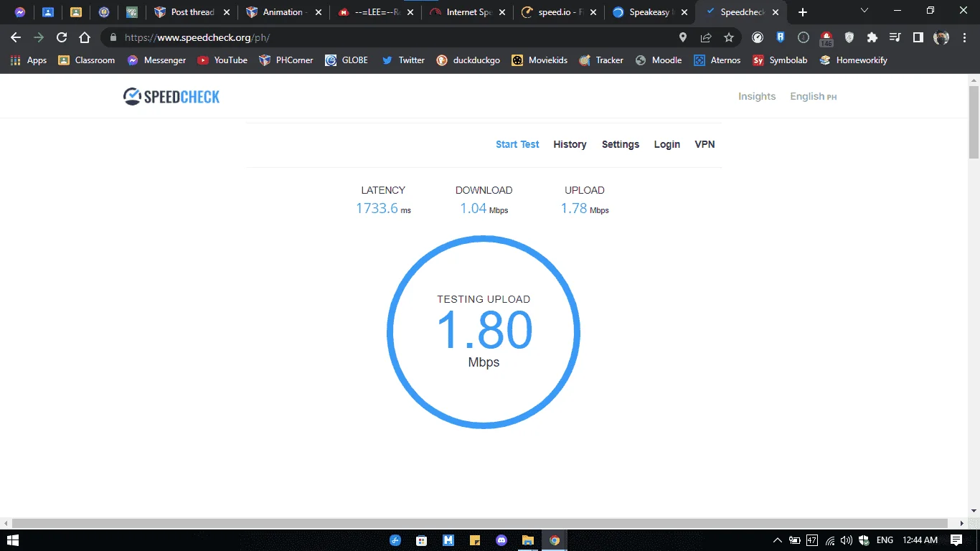The width and height of the screenshot is (980, 551).
Task: Open a new browser tab
Action: [803, 12]
